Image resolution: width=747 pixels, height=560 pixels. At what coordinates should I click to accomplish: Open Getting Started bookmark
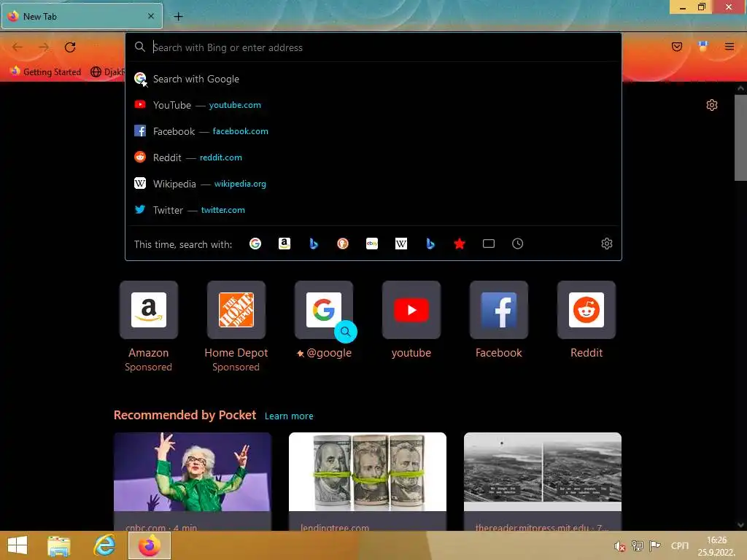click(x=46, y=72)
